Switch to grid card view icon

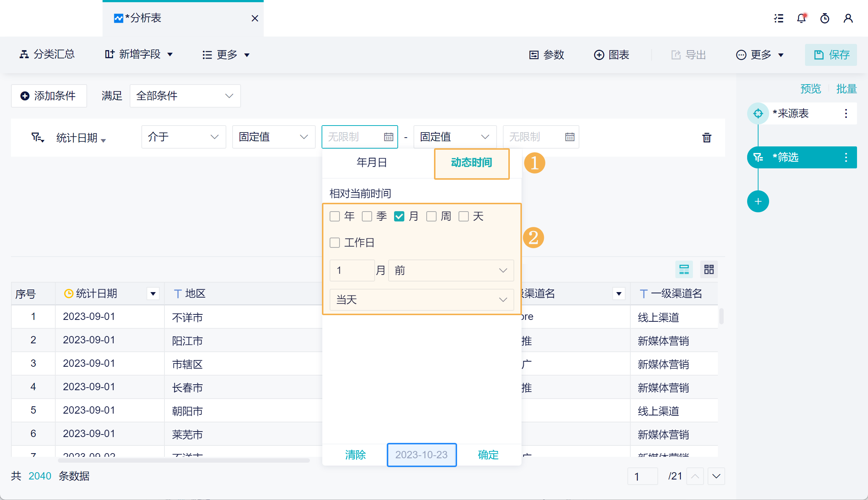pyautogui.click(x=709, y=270)
